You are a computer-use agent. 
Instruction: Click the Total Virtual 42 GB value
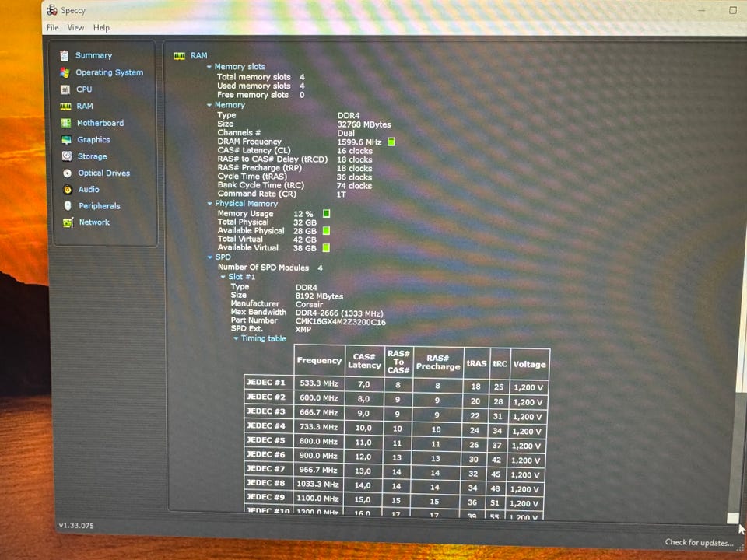(x=305, y=240)
